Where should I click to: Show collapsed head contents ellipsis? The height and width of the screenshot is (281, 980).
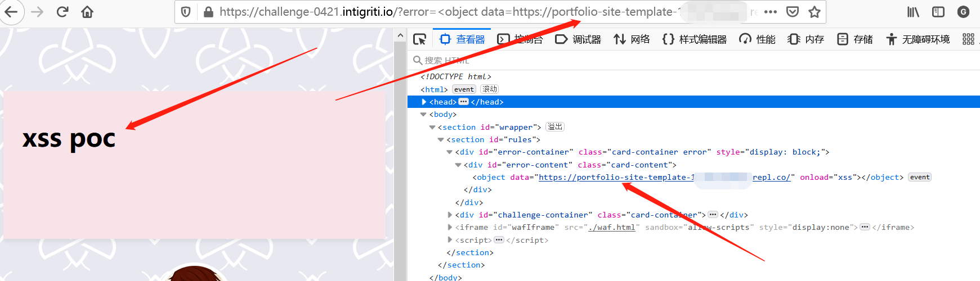[464, 102]
